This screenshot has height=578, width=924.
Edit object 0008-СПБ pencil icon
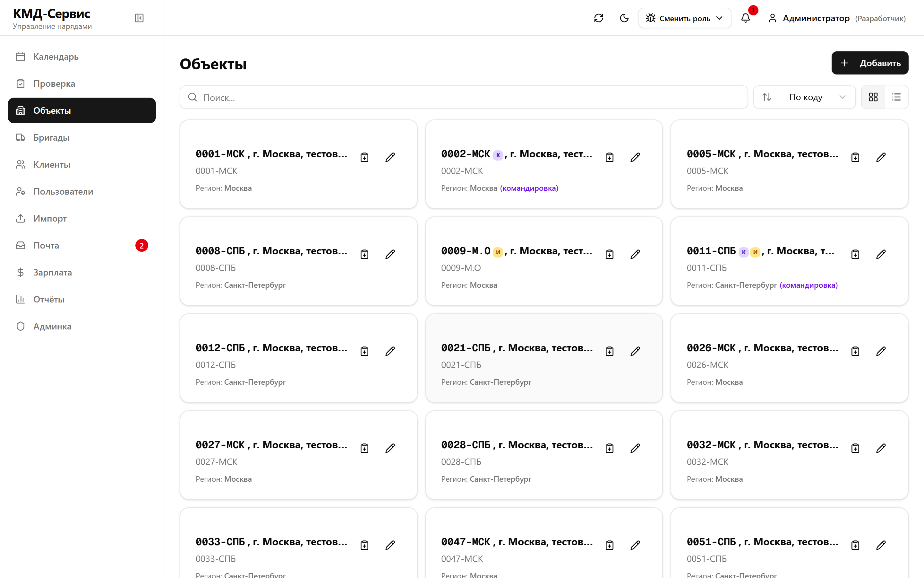coord(390,254)
